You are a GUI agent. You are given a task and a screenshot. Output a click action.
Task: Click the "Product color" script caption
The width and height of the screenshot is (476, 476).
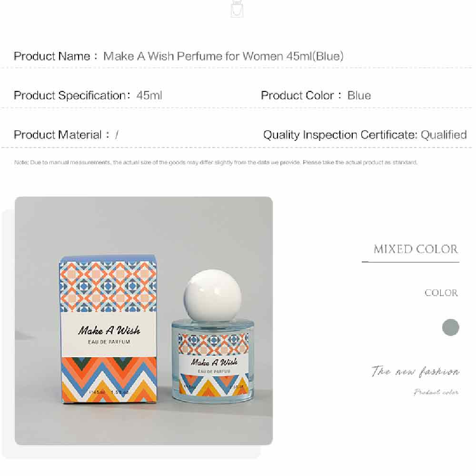pos(436,392)
